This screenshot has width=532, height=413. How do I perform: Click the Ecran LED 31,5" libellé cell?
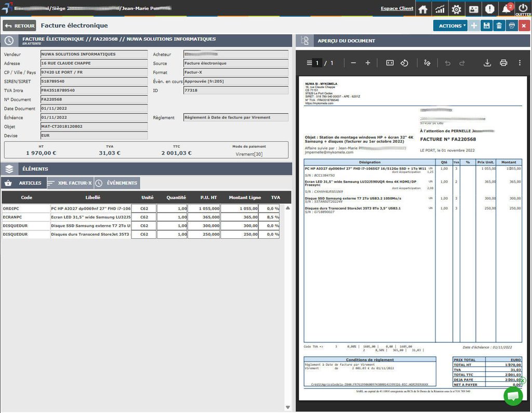pyautogui.click(x=90, y=217)
